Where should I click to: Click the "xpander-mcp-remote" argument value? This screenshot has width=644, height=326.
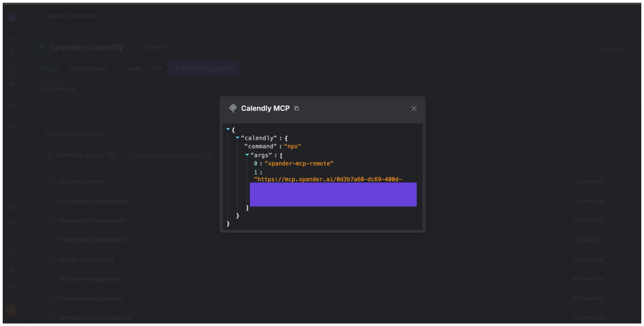299,164
